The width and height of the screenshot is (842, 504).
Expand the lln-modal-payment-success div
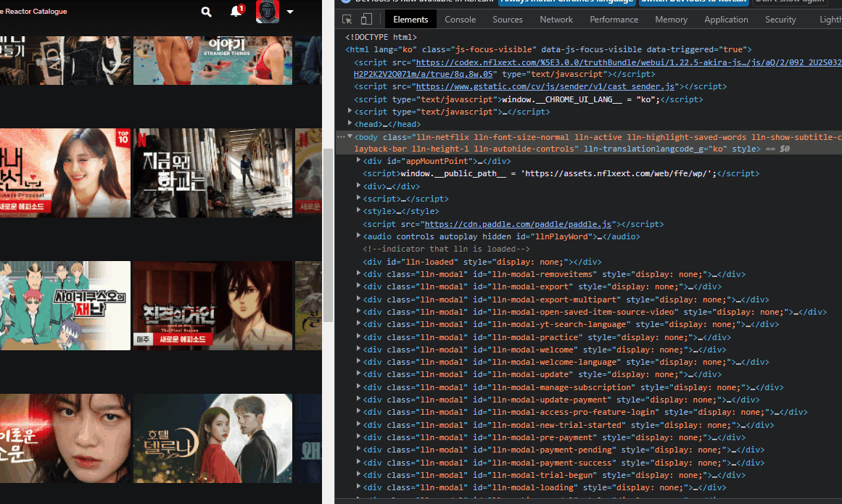click(358, 462)
